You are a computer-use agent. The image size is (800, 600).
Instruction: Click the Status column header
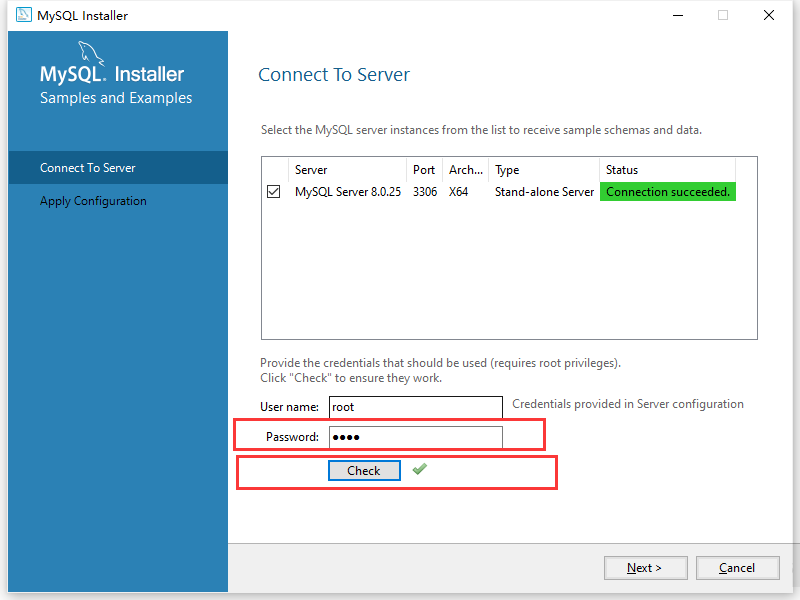(x=667, y=170)
